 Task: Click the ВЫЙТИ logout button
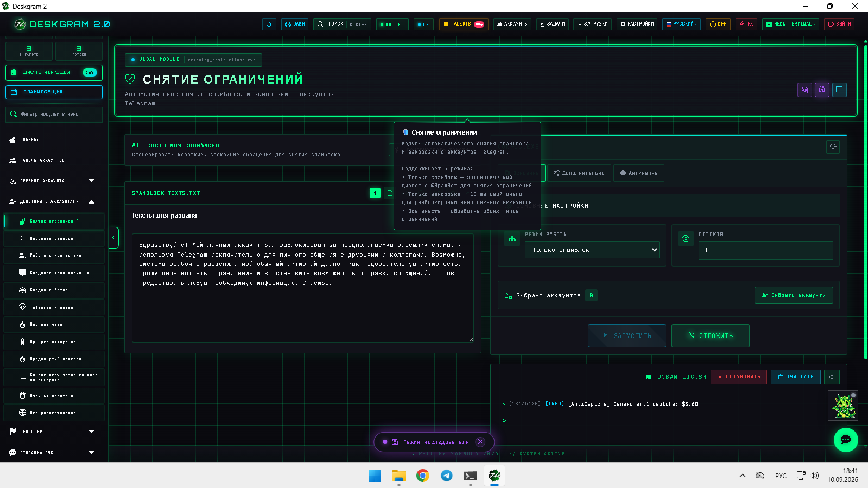click(839, 24)
